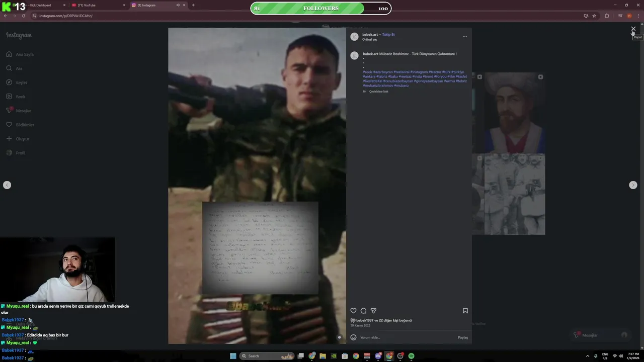Viewport: 644px width, 362px height.
Task: Save the post with the bookmark icon
Action: [x=465, y=311]
